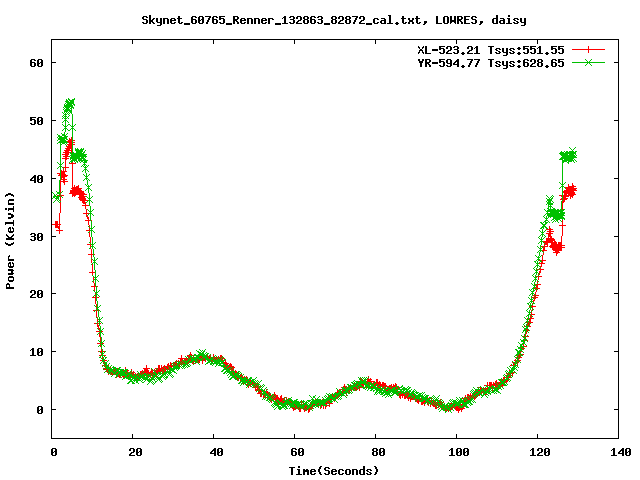The width and height of the screenshot is (640, 480).
Task: Click the Power (Kelvin) axis label
Action: [10, 241]
